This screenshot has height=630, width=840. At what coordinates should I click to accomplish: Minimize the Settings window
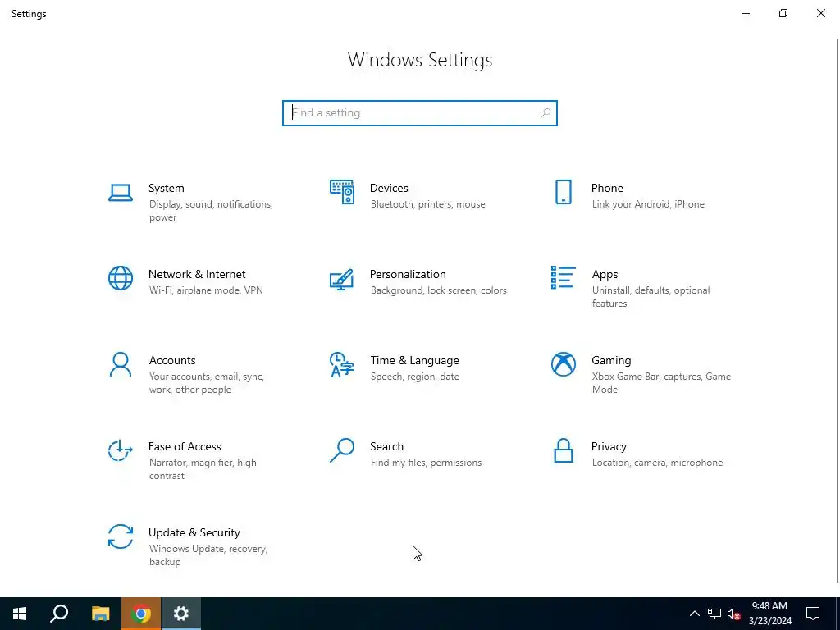point(745,13)
